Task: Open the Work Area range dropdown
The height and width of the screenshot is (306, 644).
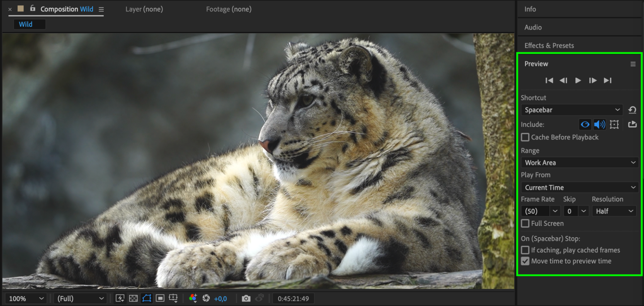Action: (x=579, y=163)
